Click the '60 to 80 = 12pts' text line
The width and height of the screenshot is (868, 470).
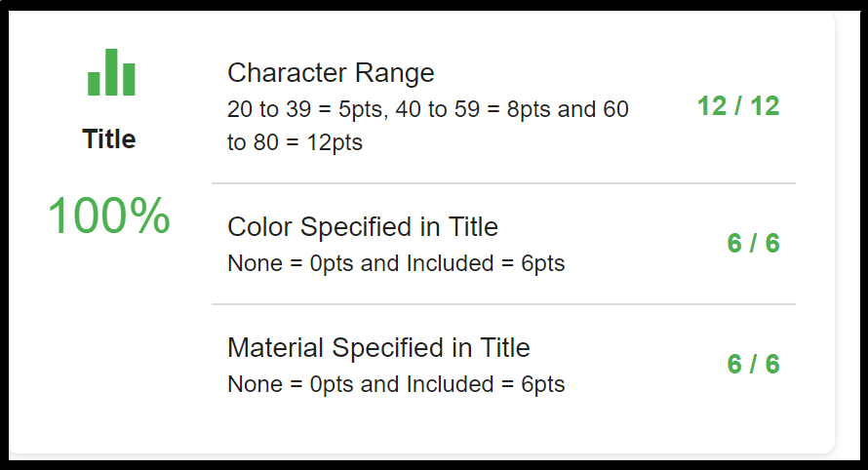[295, 142]
